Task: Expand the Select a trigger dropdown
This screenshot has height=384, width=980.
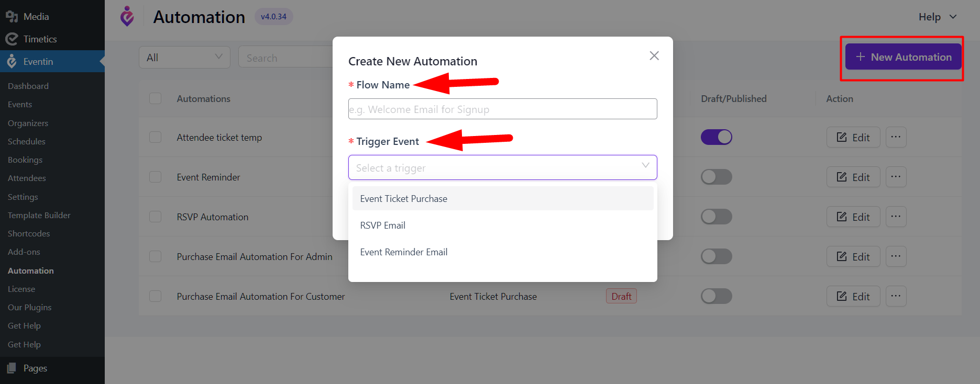Action: pyautogui.click(x=503, y=167)
